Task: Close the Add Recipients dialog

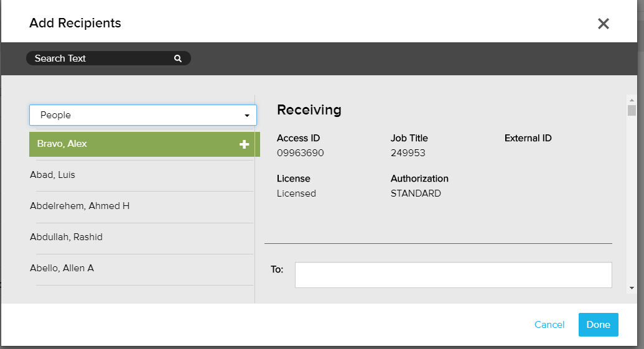Action: (x=603, y=24)
